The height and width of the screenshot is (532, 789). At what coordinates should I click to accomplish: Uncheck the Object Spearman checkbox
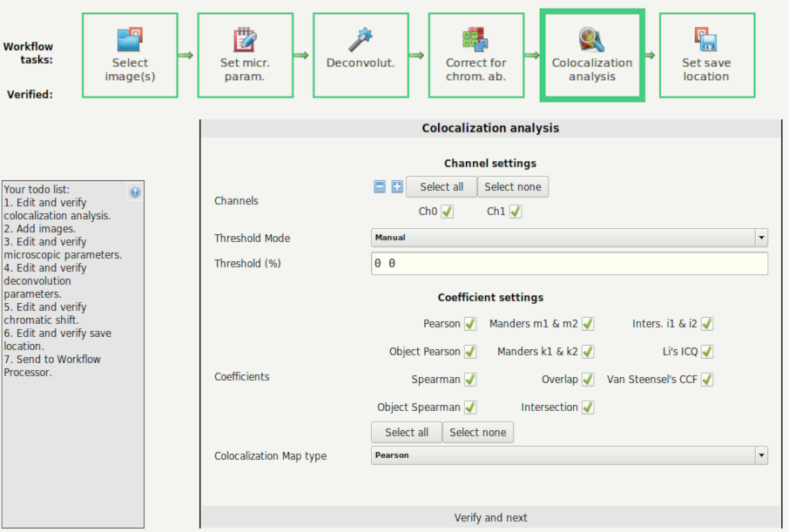470,407
